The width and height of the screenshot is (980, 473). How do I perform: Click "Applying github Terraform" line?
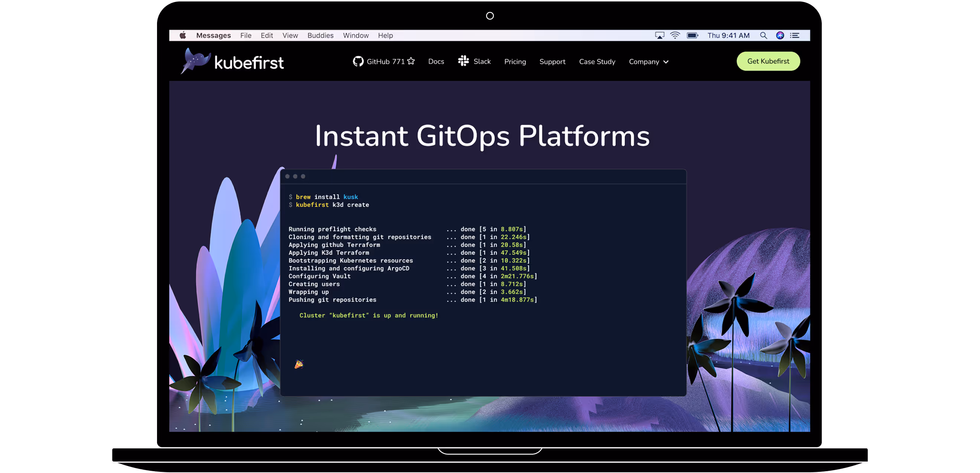click(x=334, y=245)
